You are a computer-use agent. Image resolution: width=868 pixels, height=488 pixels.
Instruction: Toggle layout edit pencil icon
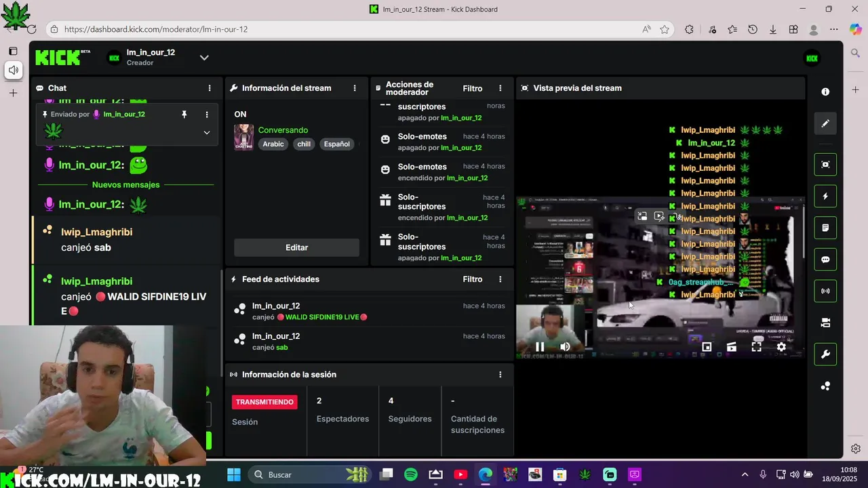pyautogui.click(x=825, y=123)
